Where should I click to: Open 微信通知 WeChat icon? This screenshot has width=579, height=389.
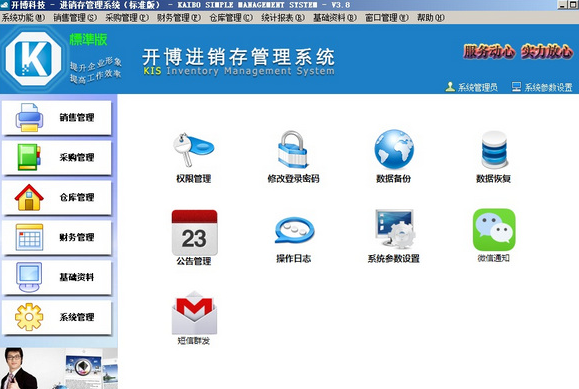(494, 230)
